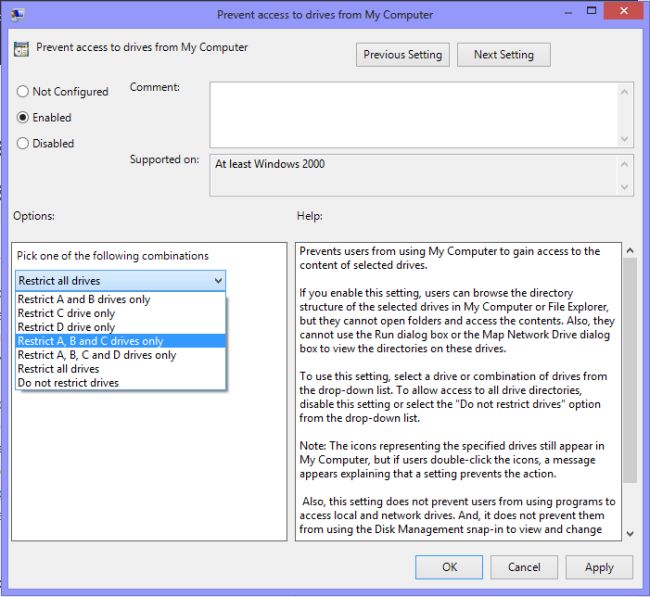The image size is (650, 597).
Task: Apply the policy changes
Action: pos(599,567)
